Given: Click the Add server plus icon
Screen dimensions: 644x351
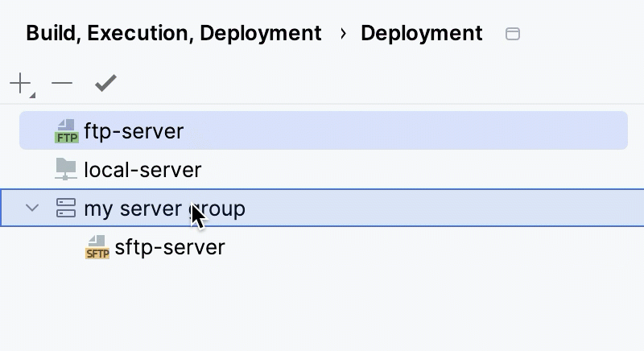Looking at the screenshot, I should [19, 82].
